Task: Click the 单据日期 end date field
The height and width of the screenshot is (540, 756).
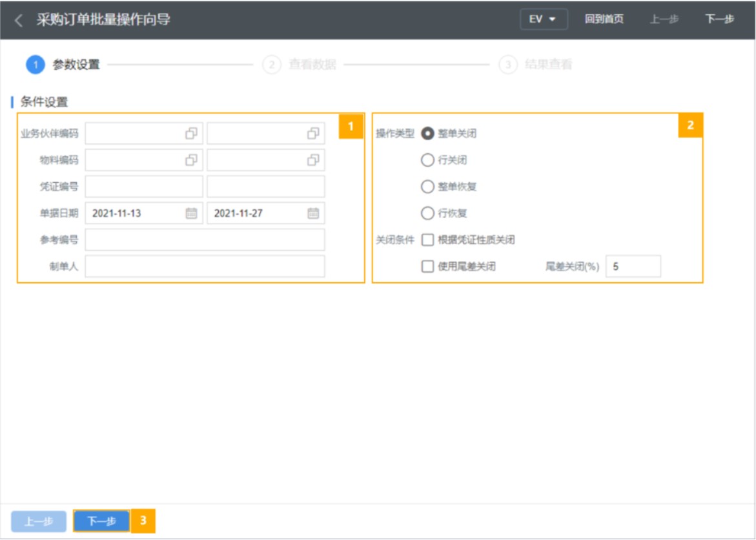Action: click(266, 213)
